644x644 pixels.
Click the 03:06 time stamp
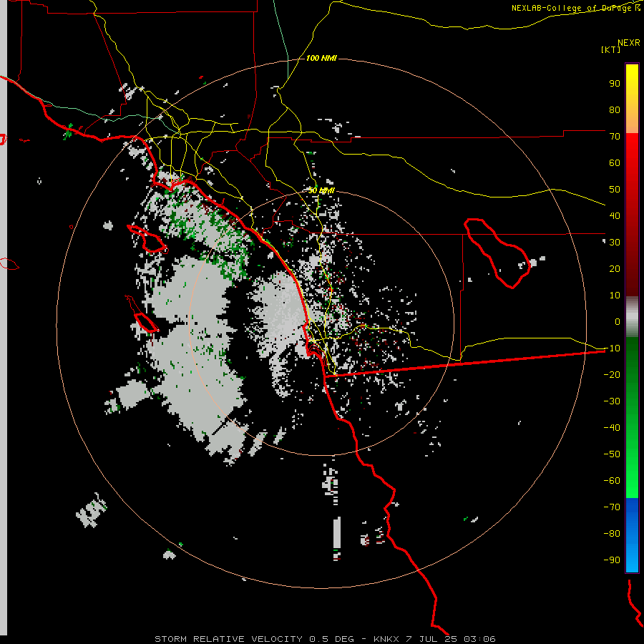(x=479, y=639)
